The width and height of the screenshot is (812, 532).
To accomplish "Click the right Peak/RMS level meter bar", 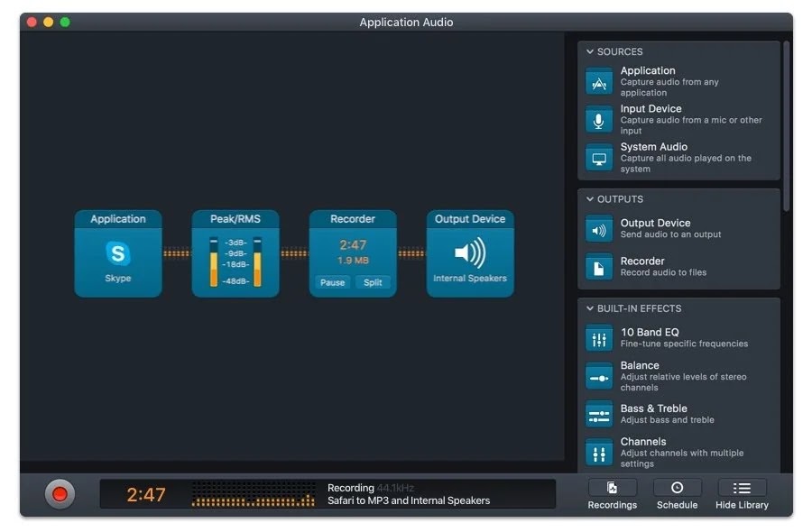I will tap(257, 261).
